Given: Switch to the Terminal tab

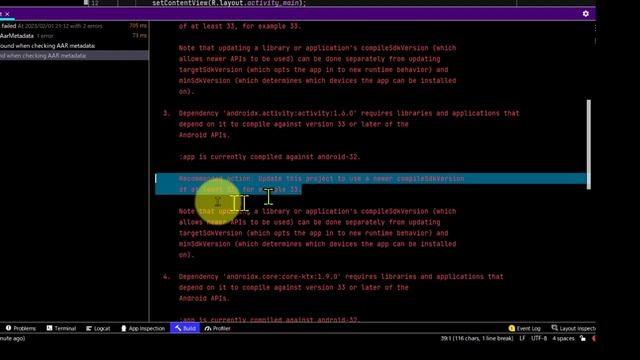Looking at the screenshot, I should pos(61,328).
